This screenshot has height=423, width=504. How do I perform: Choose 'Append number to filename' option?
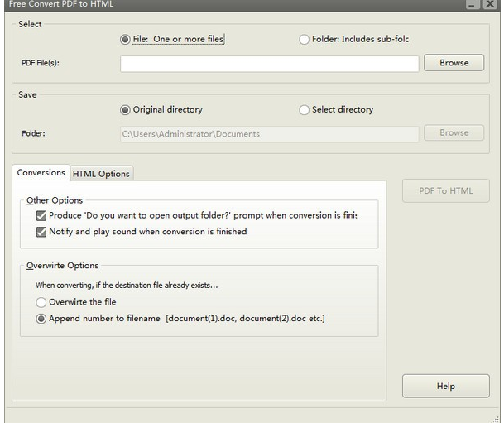tap(41, 319)
